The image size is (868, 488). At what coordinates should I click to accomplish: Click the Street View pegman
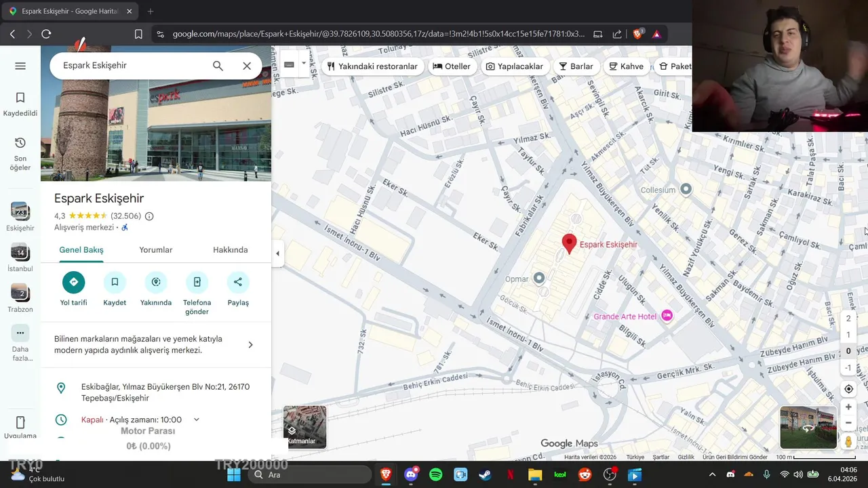848,441
